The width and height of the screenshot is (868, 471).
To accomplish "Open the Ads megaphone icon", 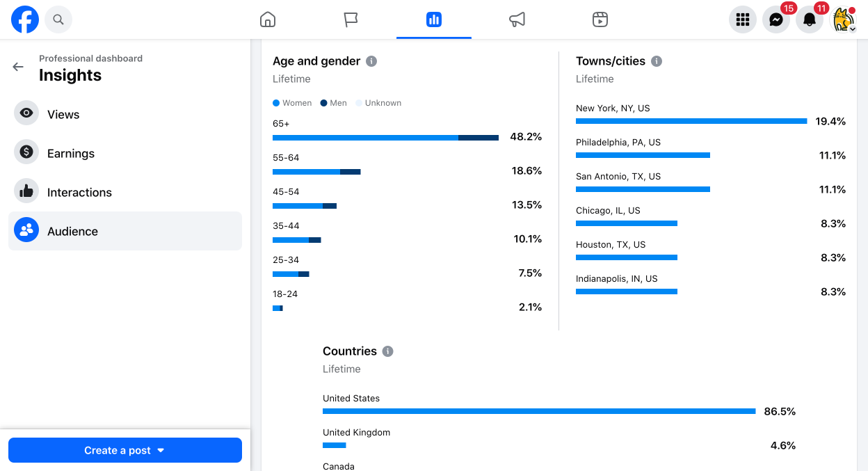I will coord(517,19).
